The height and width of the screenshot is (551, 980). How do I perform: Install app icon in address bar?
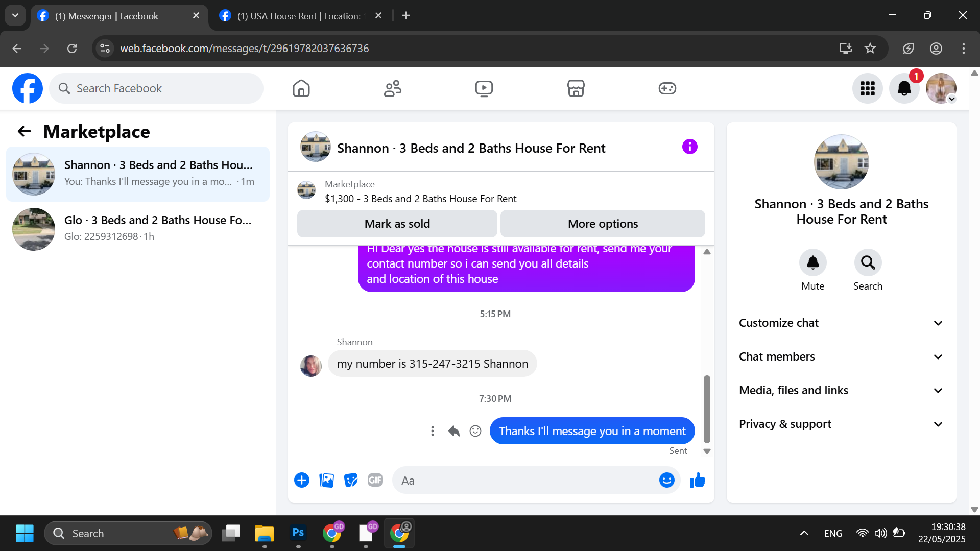point(846,48)
